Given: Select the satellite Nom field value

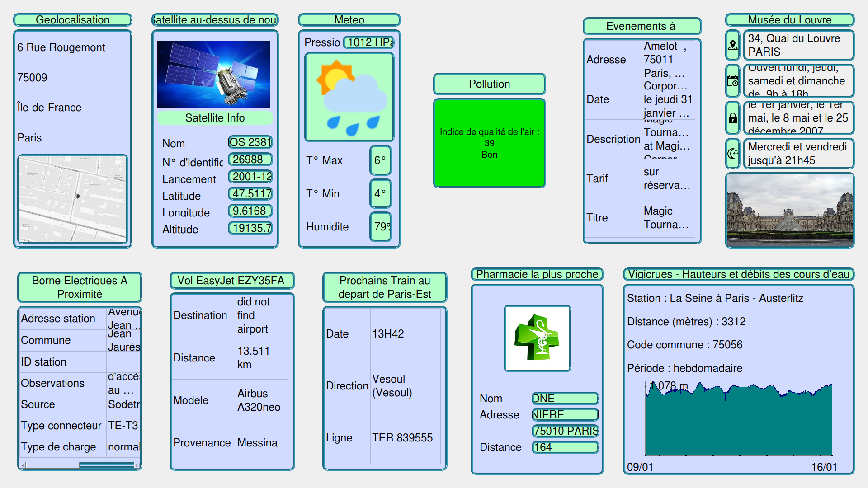Looking at the screenshot, I should pos(250,142).
